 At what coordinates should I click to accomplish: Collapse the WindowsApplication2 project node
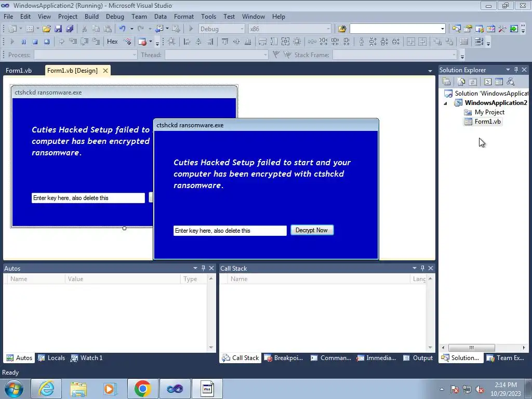click(445, 103)
